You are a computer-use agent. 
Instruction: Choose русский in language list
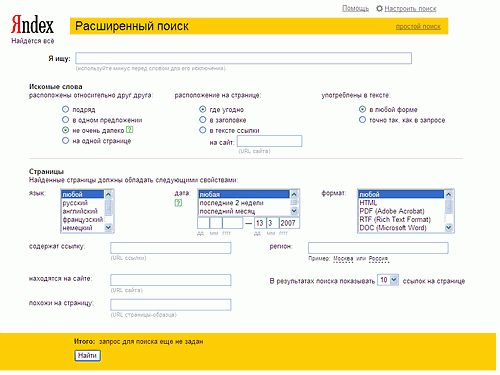pyautogui.click(x=83, y=203)
